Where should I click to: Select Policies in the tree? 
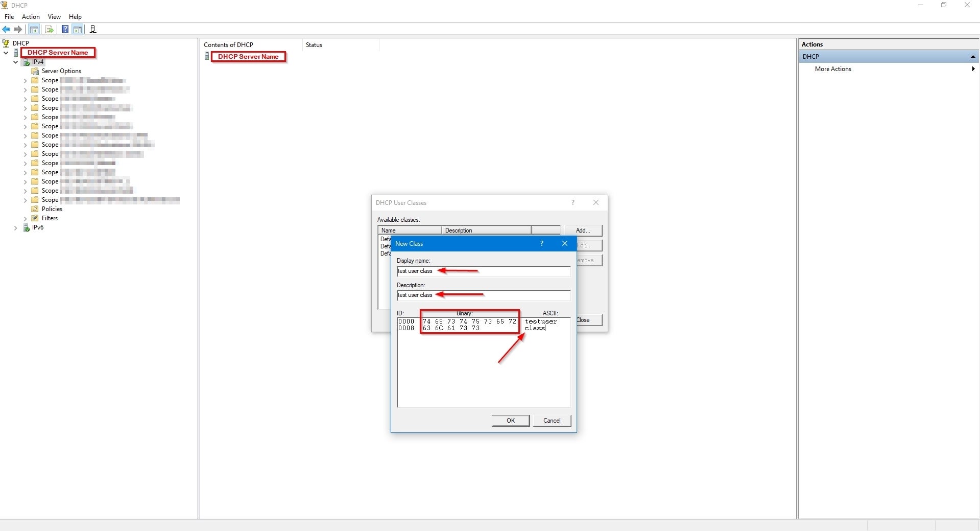pos(52,209)
